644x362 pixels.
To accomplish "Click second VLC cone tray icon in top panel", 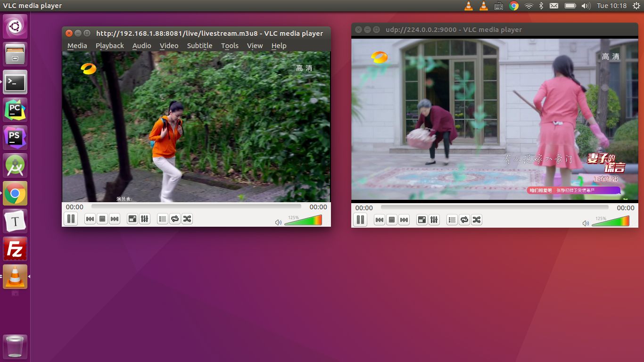I will [484, 6].
